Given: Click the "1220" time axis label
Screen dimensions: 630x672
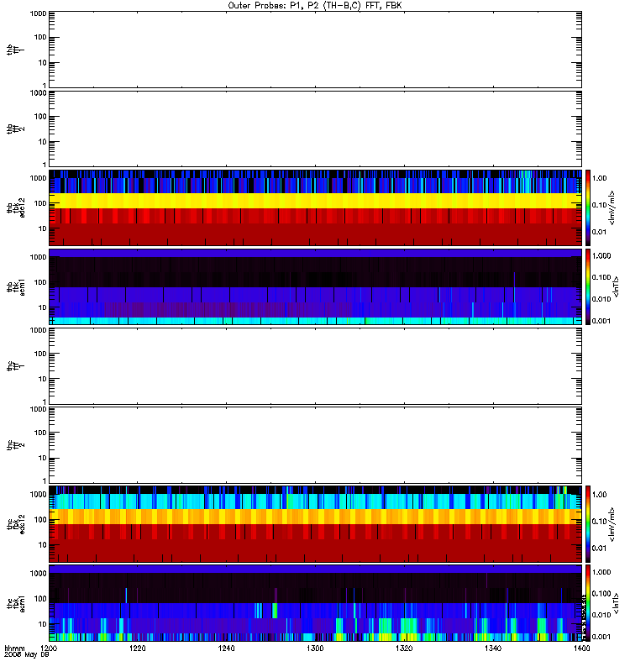Looking at the screenshot, I should [x=138, y=648].
